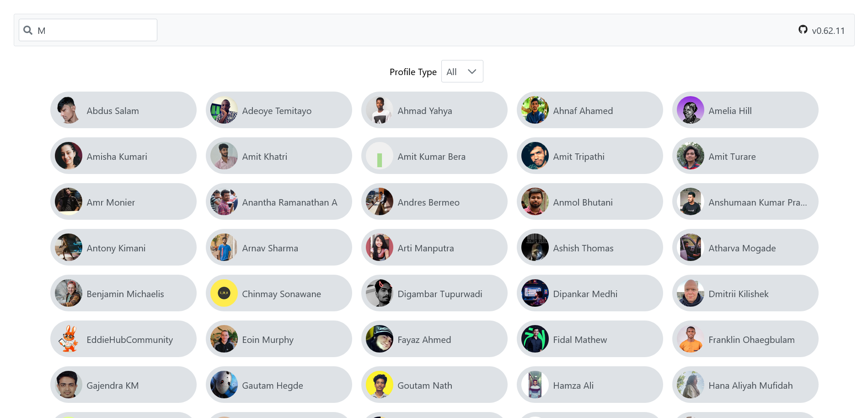This screenshot has width=868, height=418.
Task: Click Amelia Hill's profile photo
Action: click(x=690, y=110)
